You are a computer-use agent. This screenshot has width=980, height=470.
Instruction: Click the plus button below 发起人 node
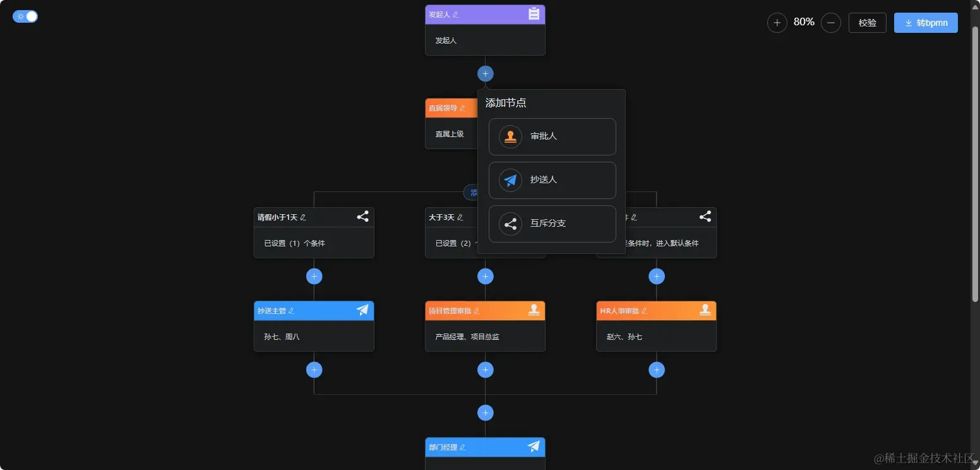pos(485,74)
